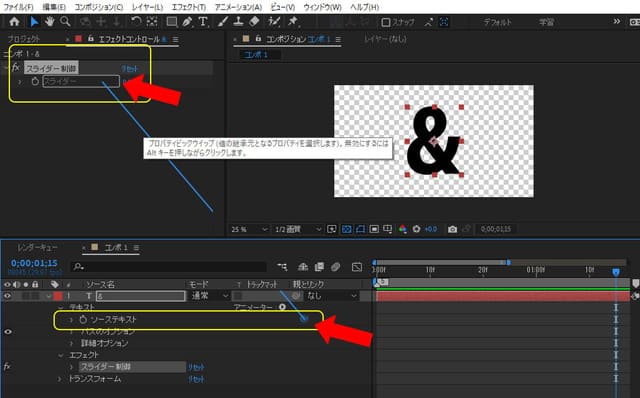Enable the Snap (スナップ) checkbox

(x=385, y=22)
